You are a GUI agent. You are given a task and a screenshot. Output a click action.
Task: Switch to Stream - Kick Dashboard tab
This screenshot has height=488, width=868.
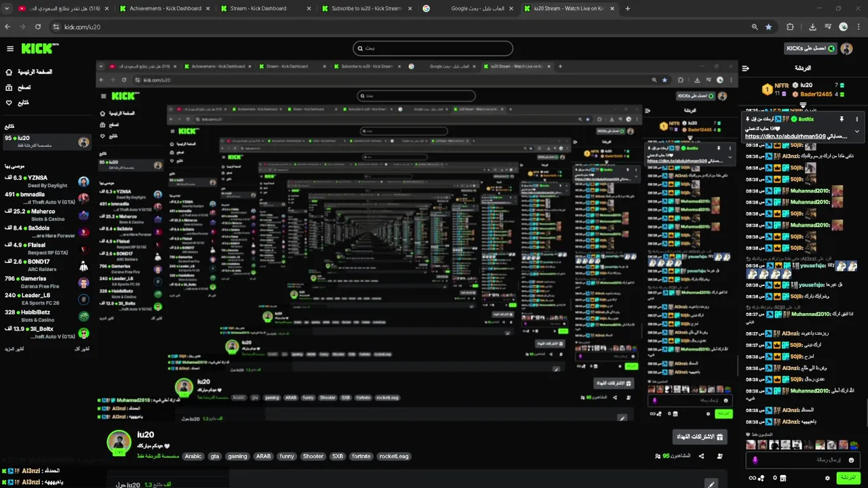coord(265,9)
